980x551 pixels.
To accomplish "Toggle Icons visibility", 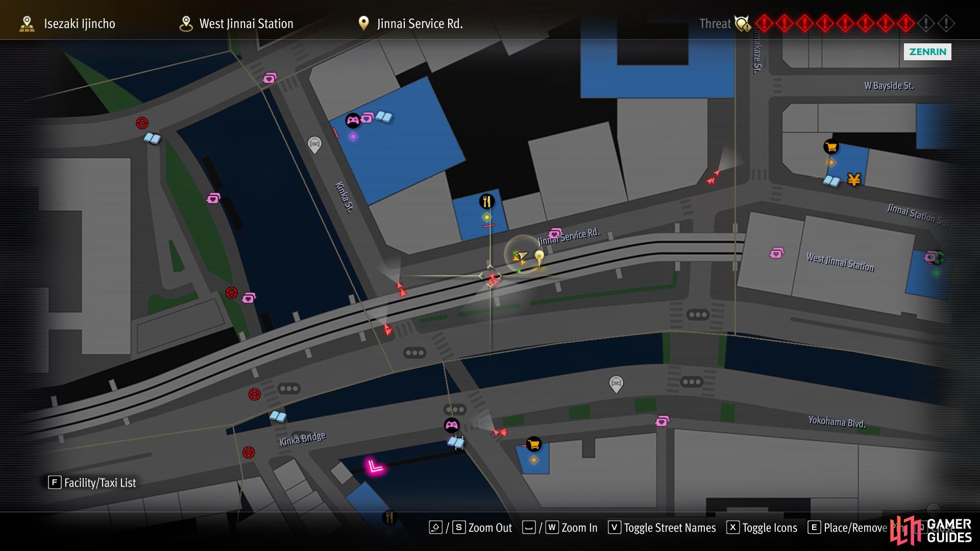I will [762, 528].
